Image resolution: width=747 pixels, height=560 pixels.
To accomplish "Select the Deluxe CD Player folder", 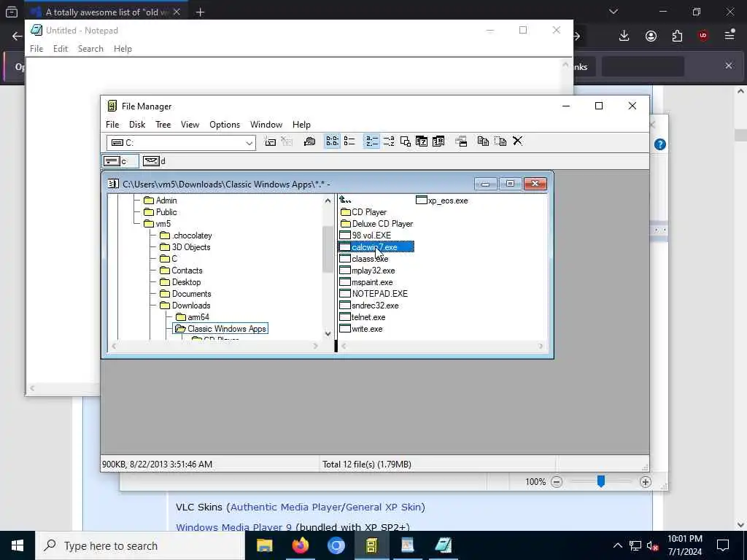I will click(x=376, y=224).
